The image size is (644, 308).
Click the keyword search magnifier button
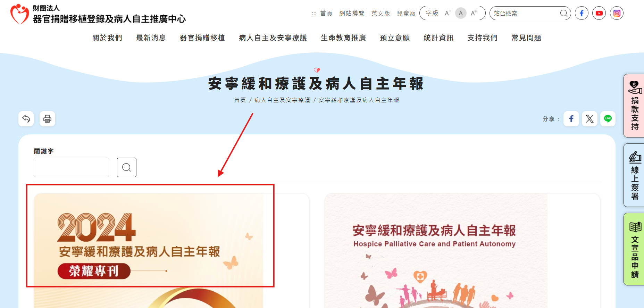(x=127, y=167)
